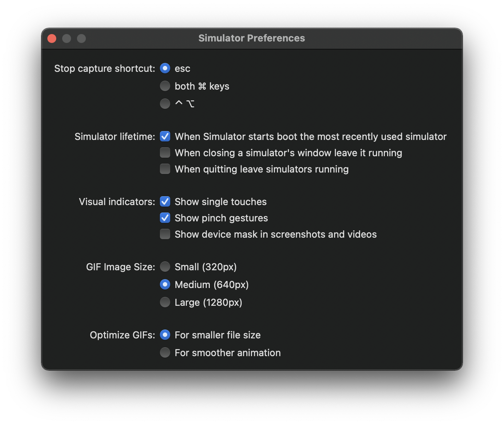Viewport: 504px width, 425px height.
Task: Click the Optimize GIFs label
Action: (122, 335)
